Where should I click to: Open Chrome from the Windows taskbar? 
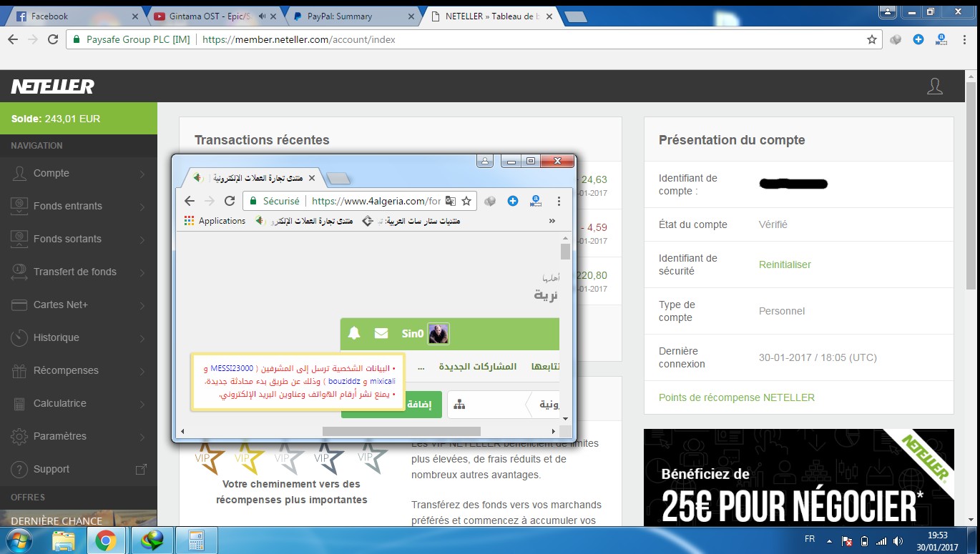click(106, 541)
